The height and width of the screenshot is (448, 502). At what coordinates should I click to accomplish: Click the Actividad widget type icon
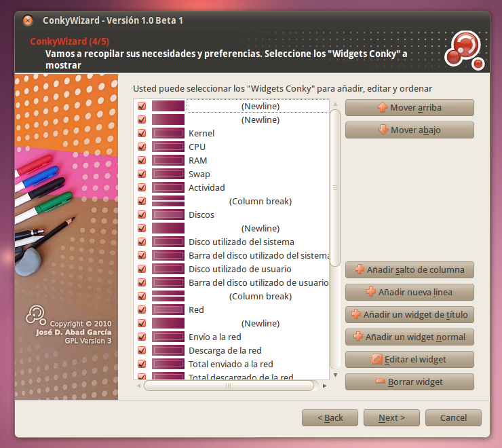click(x=168, y=187)
